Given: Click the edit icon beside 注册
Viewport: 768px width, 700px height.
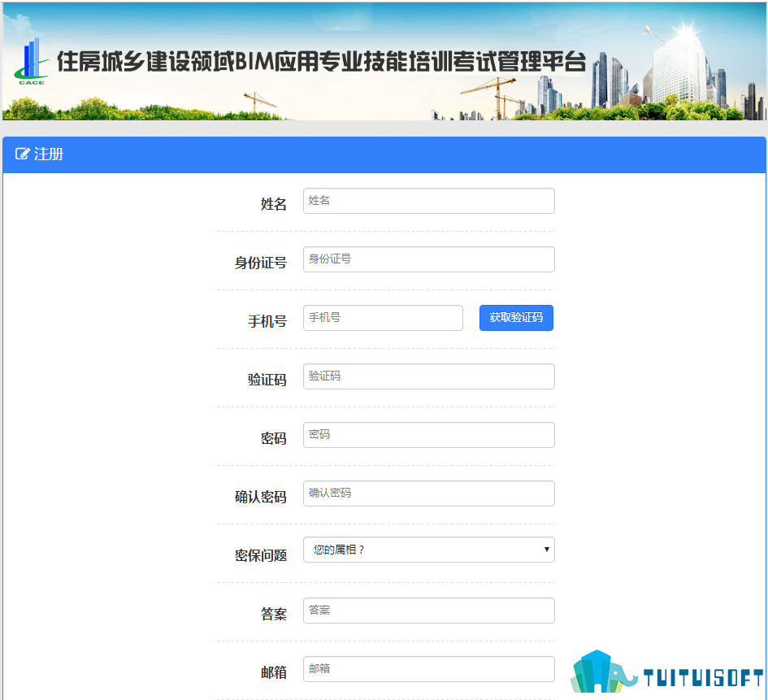Looking at the screenshot, I should [x=22, y=154].
